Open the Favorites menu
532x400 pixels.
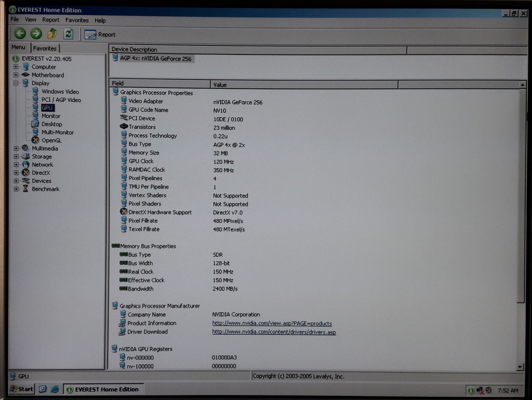pos(77,20)
